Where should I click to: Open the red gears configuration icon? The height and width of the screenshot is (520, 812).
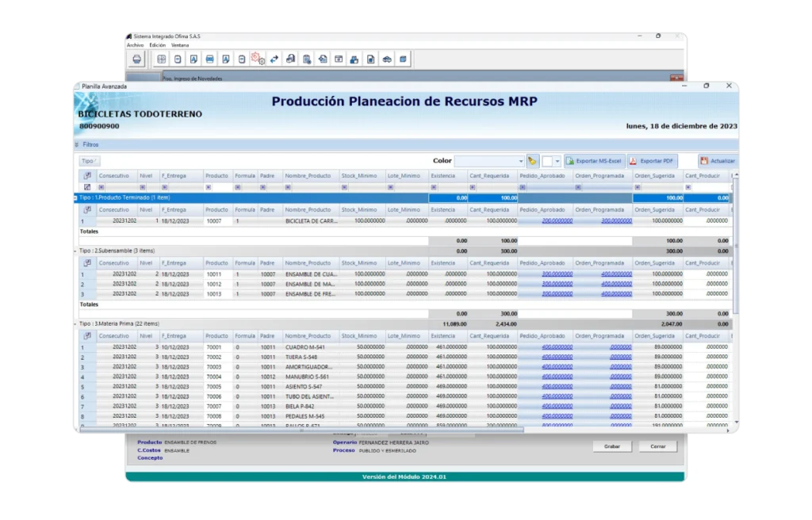[x=258, y=59]
